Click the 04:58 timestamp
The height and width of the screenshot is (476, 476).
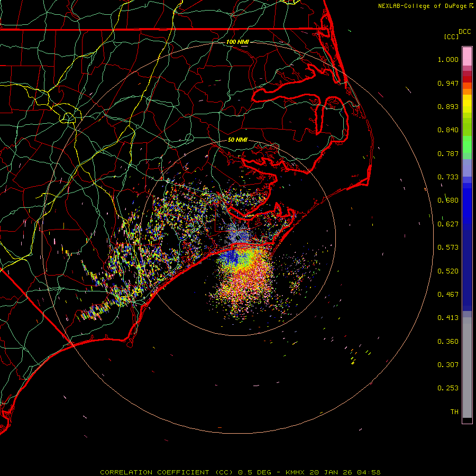[x=369, y=472]
